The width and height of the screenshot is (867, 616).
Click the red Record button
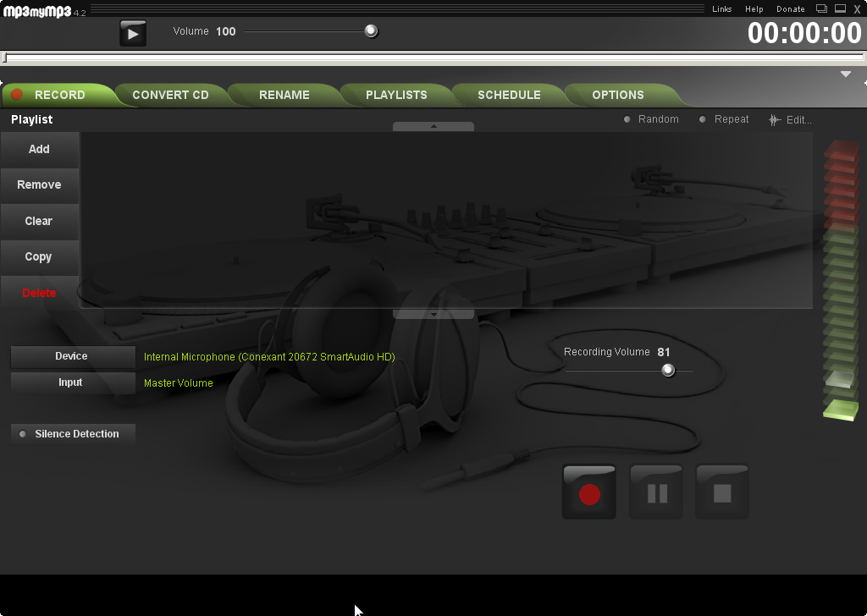[589, 492]
